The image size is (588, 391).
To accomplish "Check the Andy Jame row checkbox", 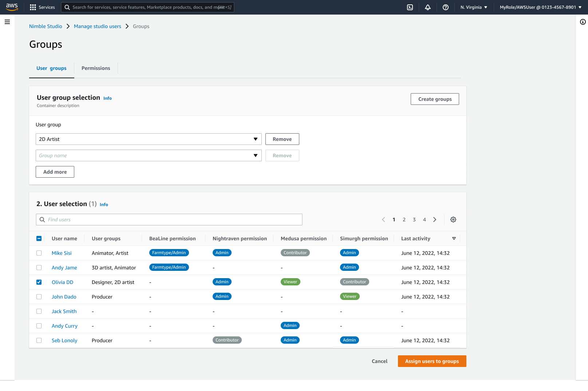I will (39, 268).
